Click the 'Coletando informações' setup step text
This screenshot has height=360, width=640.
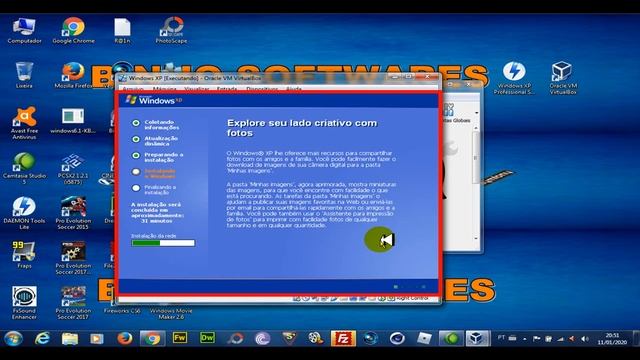coord(162,125)
